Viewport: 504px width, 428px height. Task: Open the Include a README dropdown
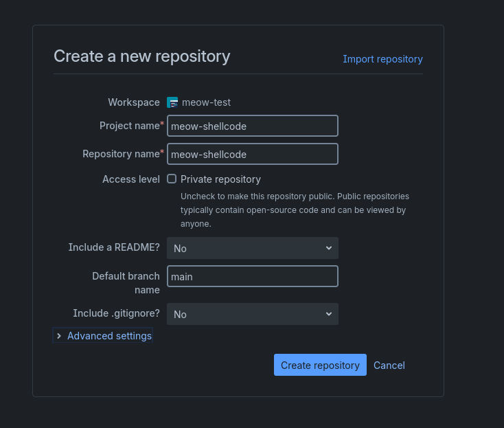(x=253, y=248)
